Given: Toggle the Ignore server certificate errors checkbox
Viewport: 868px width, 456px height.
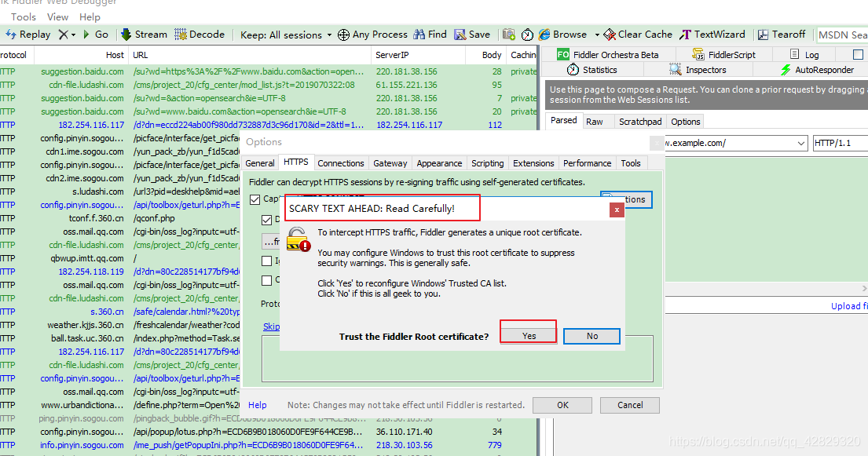Looking at the screenshot, I should click(266, 261).
